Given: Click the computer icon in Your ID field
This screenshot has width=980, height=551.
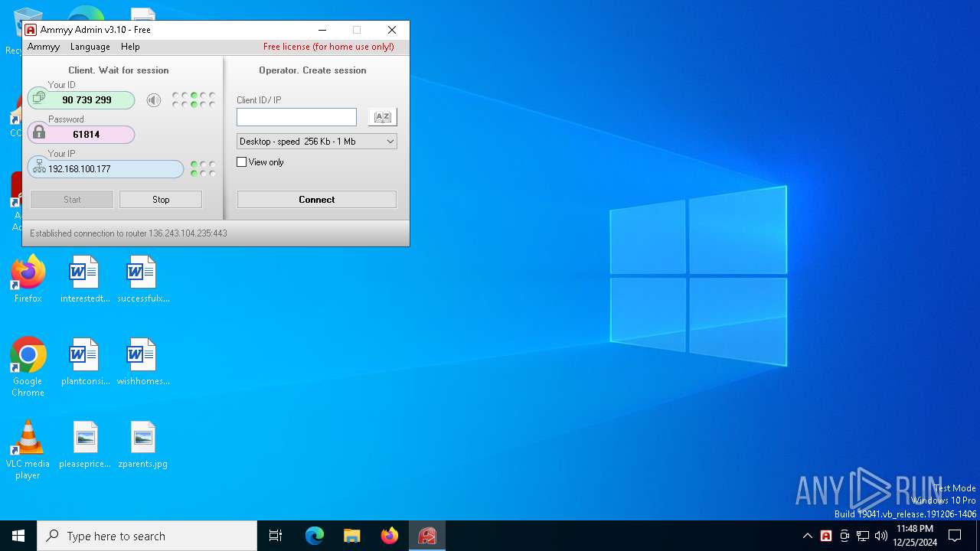Looking at the screenshot, I should click(x=39, y=99).
